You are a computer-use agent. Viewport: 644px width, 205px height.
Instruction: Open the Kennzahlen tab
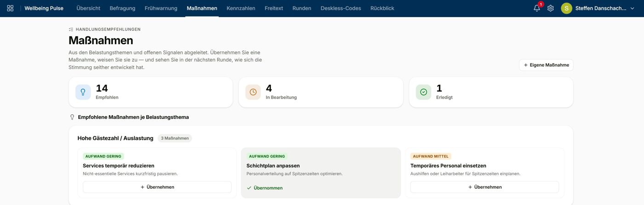pyautogui.click(x=241, y=8)
